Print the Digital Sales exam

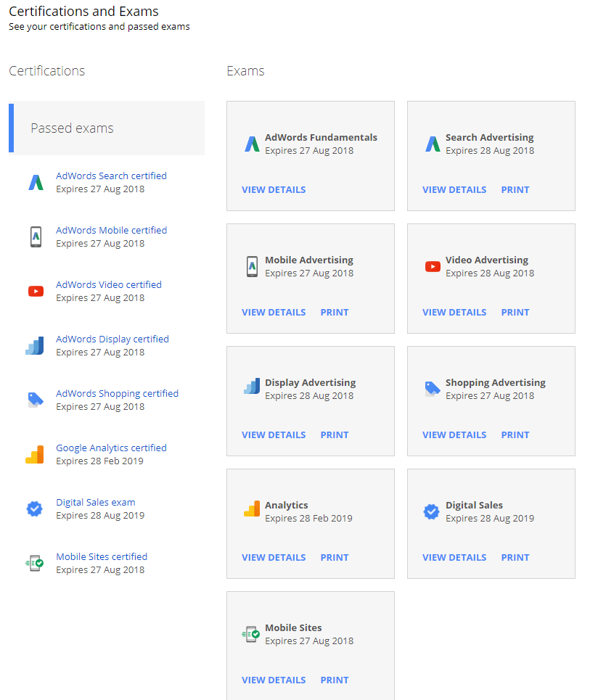tap(515, 558)
